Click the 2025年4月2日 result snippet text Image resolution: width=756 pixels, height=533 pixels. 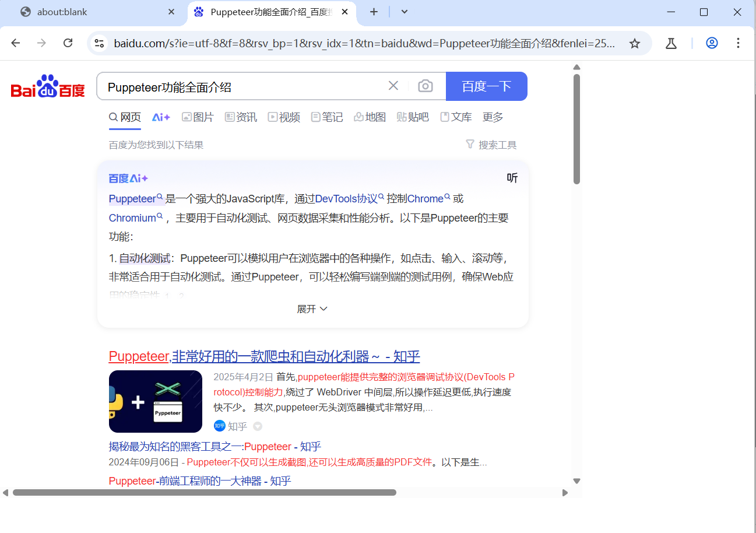(x=364, y=392)
